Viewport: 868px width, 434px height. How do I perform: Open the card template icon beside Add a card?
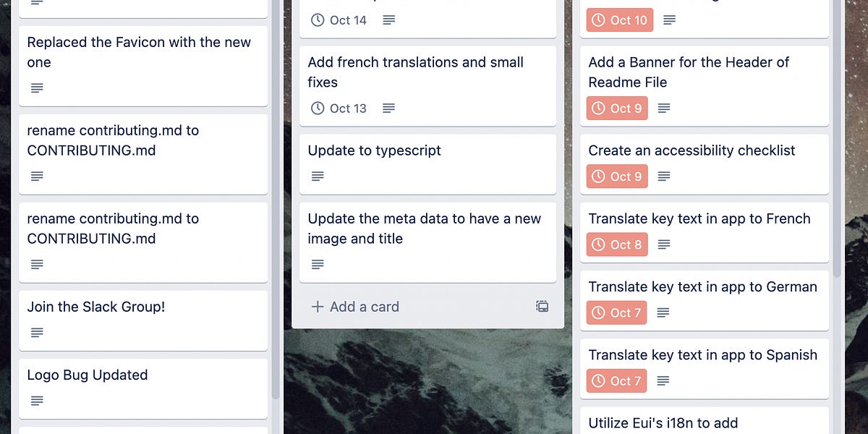pyautogui.click(x=541, y=306)
